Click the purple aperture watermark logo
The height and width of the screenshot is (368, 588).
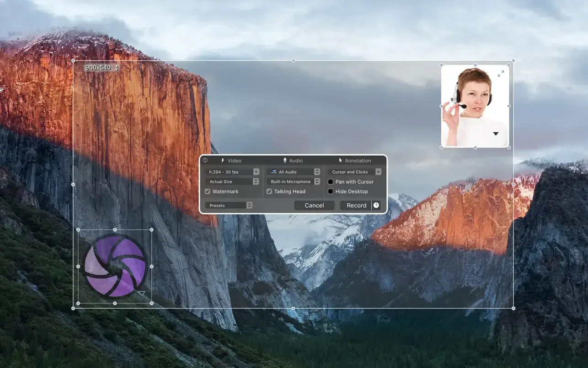(x=115, y=266)
